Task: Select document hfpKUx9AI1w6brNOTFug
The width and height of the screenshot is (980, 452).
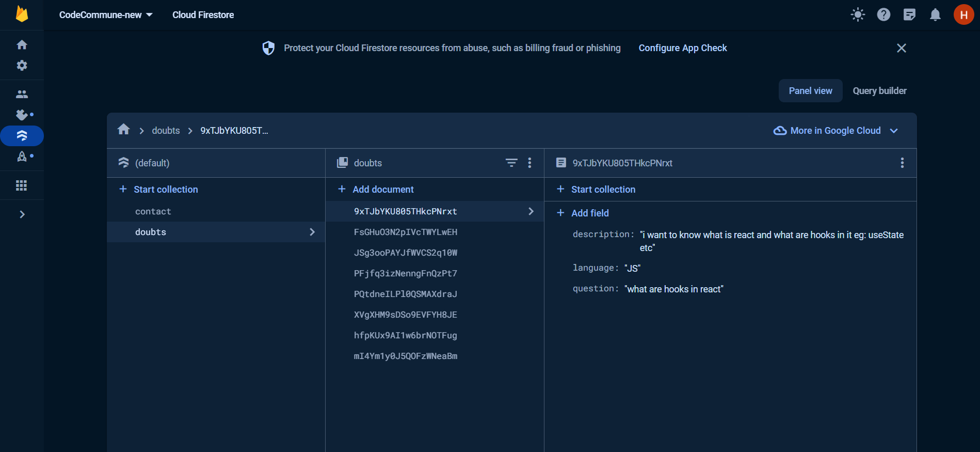Action: click(435, 335)
